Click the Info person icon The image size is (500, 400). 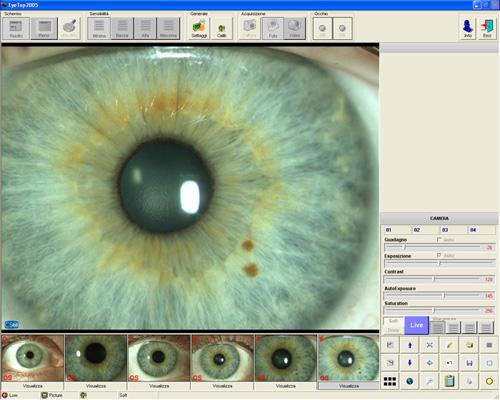[468, 28]
